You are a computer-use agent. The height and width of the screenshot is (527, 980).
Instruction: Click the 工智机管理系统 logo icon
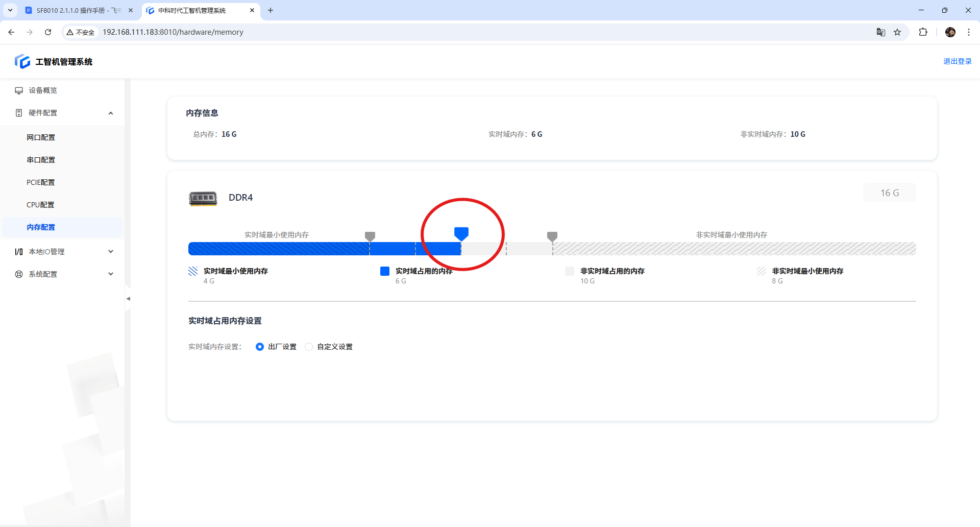coord(22,62)
